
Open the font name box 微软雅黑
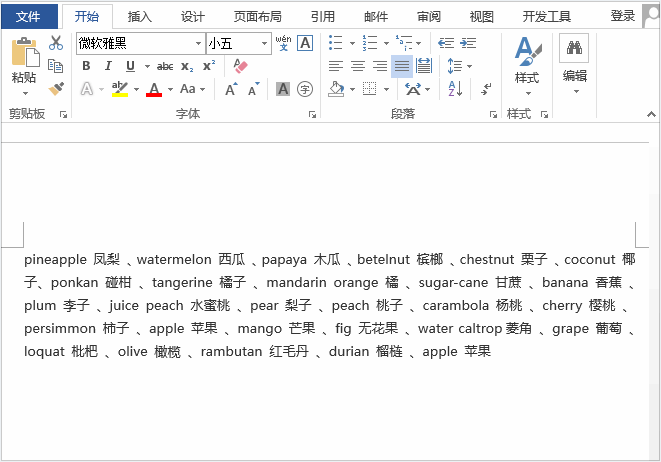(140, 43)
